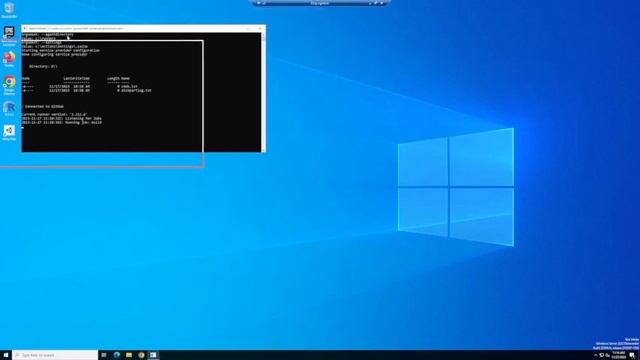
Task: Open the monitor-style shortcut below Recycle Bin
Action: click(x=9, y=35)
